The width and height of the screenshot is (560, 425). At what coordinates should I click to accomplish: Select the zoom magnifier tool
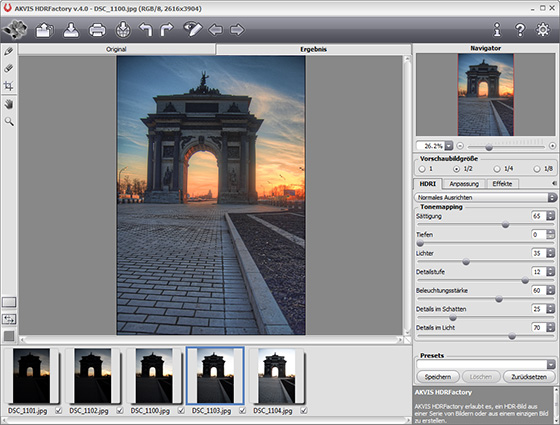coord(9,121)
